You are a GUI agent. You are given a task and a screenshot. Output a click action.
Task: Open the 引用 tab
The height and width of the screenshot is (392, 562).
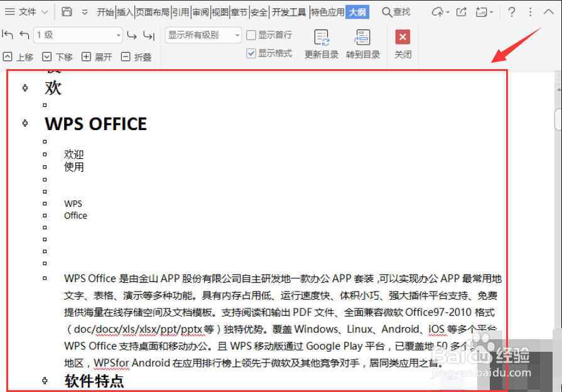181,12
